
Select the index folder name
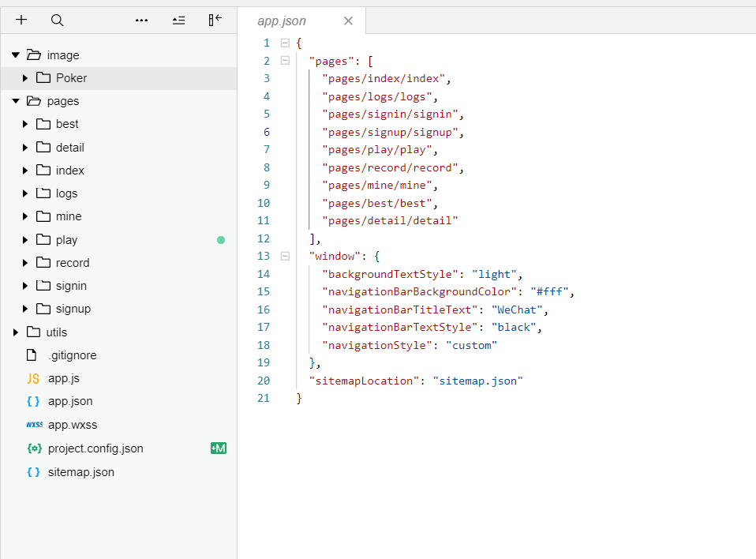point(70,171)
